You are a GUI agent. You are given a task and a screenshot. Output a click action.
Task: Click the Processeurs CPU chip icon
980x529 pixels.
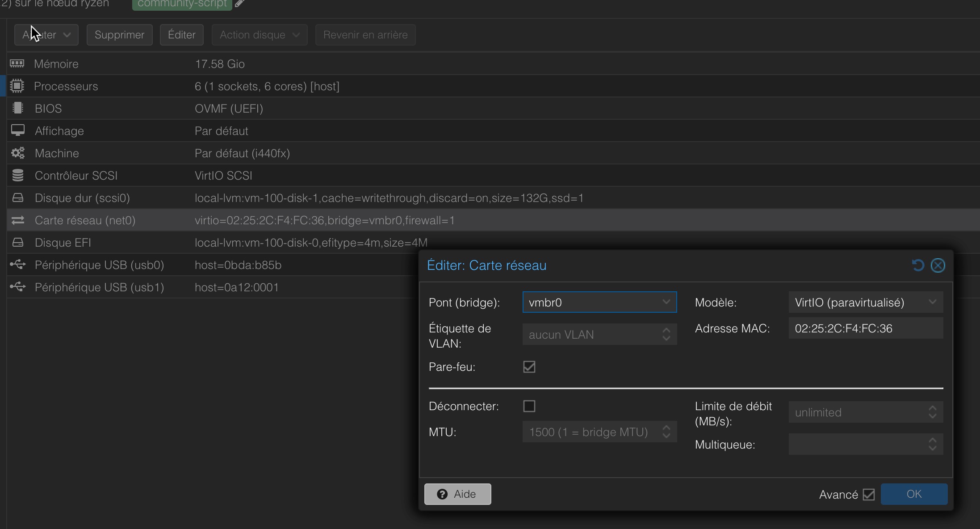pos(17,86)
